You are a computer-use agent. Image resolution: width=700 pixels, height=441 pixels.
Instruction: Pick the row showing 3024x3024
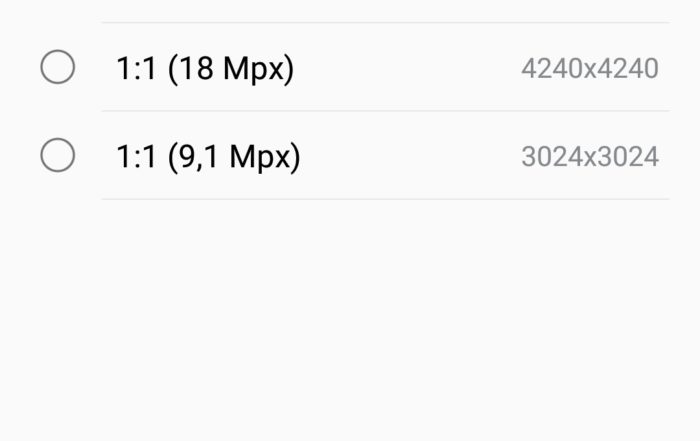pyautogui.click(x=350, y=155)
